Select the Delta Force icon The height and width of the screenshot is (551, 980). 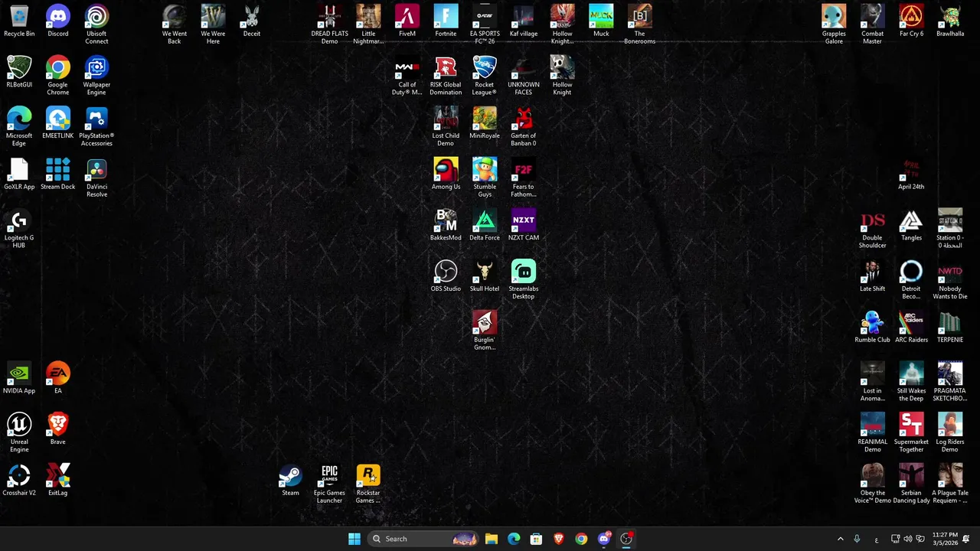[485, 225]
